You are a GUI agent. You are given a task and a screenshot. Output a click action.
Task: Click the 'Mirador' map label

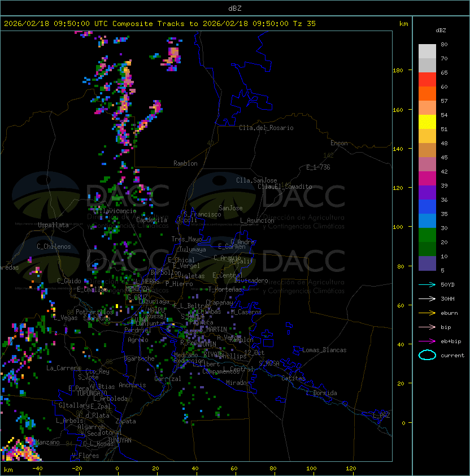click(x=238, y=383)
